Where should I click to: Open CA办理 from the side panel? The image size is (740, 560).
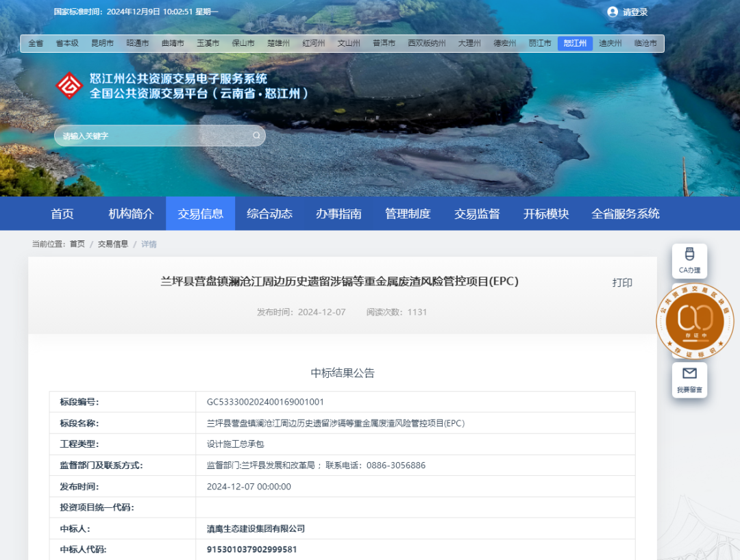pyautogui.click(x=689, y=261)
